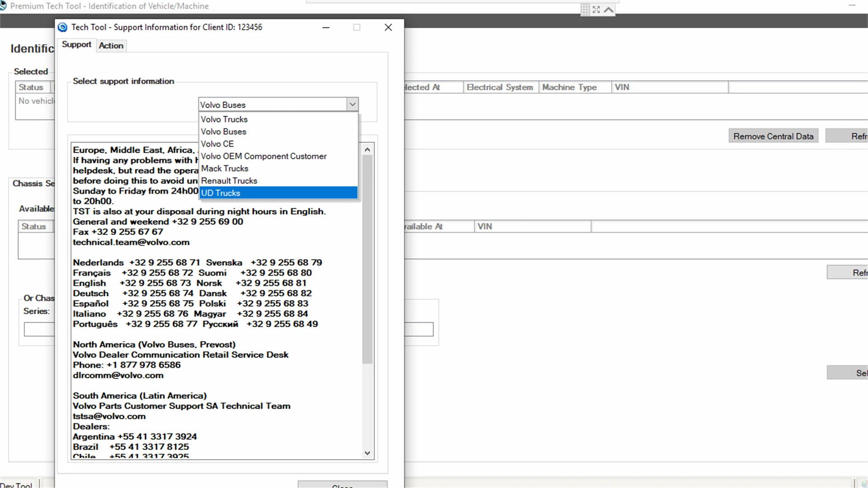868x488 pixels.
Task: Open the support information combo box arrow
Action: [353, 104]
